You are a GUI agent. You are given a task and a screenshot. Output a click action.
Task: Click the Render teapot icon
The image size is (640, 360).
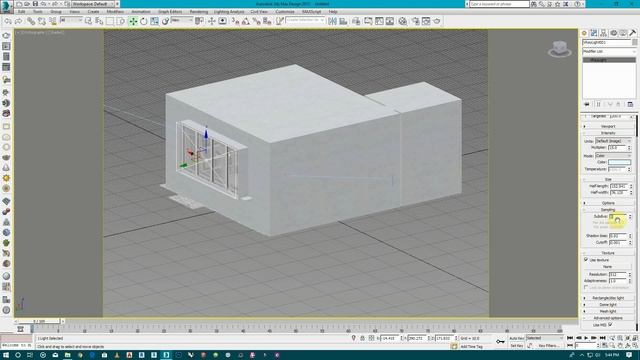[437, 21]
